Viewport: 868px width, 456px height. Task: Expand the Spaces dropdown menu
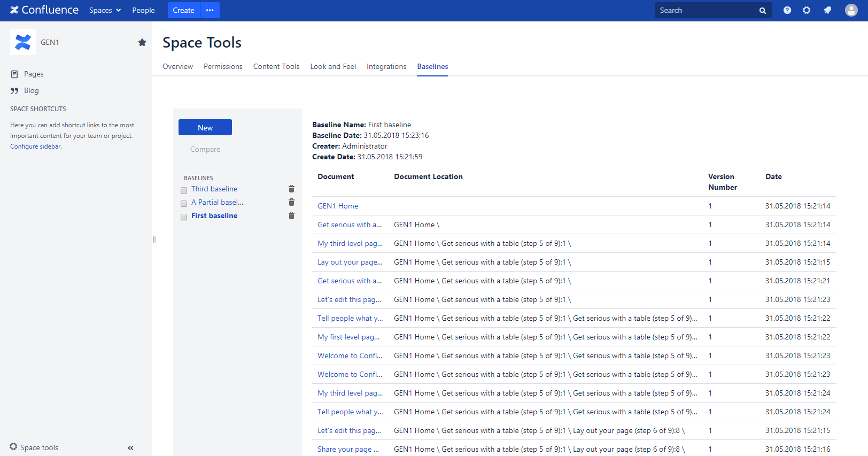[x=105, y=10]
